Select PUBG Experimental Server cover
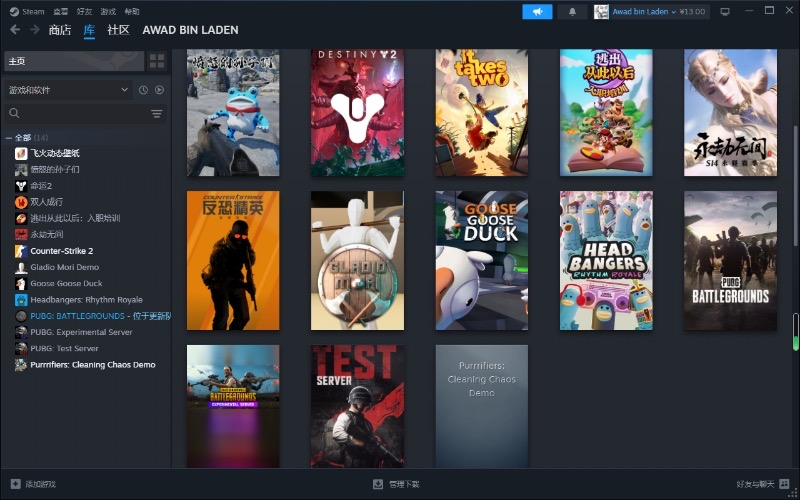800x500 pixels. (233, 406)
